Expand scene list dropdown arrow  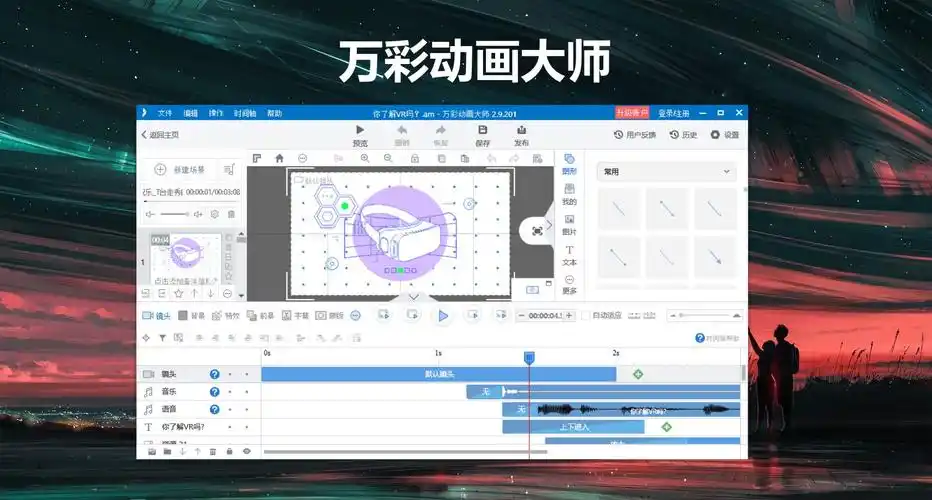pyautogui.click(x=241, y=295)
